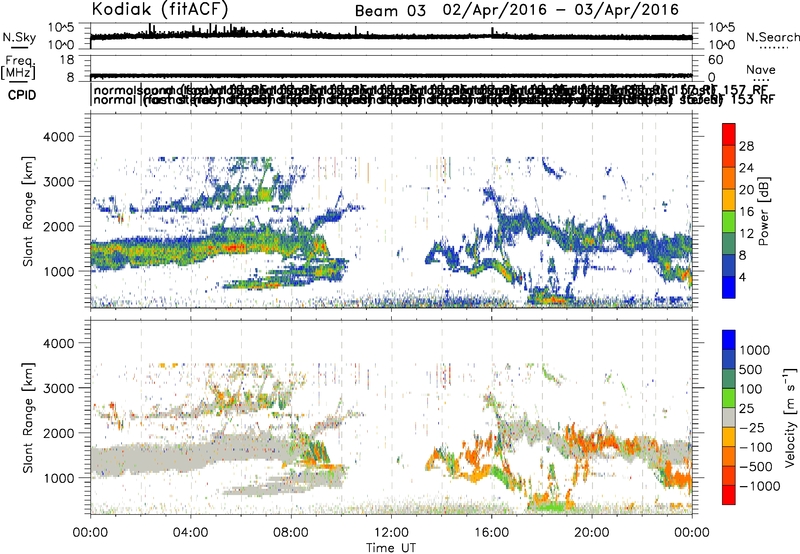Click the "153 RF" CPID entry
Viewport: 800px width, 554px height.
(752, 99)
